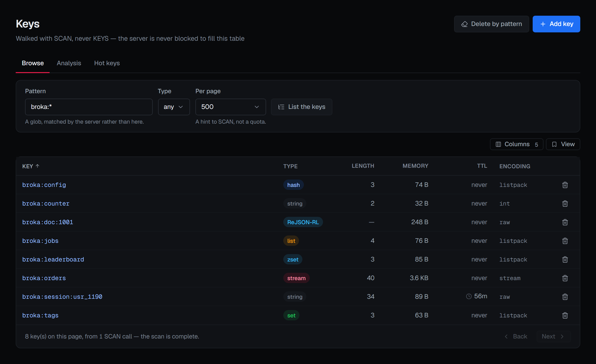Open the saved View menu
The width and height of the screenshot is (596, 364).
[563, 144]
